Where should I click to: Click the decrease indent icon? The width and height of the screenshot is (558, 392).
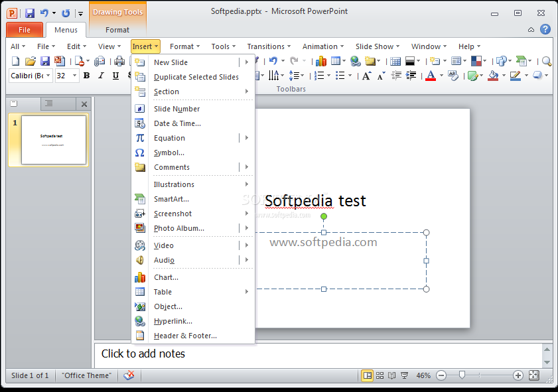(x=395, y=76)
